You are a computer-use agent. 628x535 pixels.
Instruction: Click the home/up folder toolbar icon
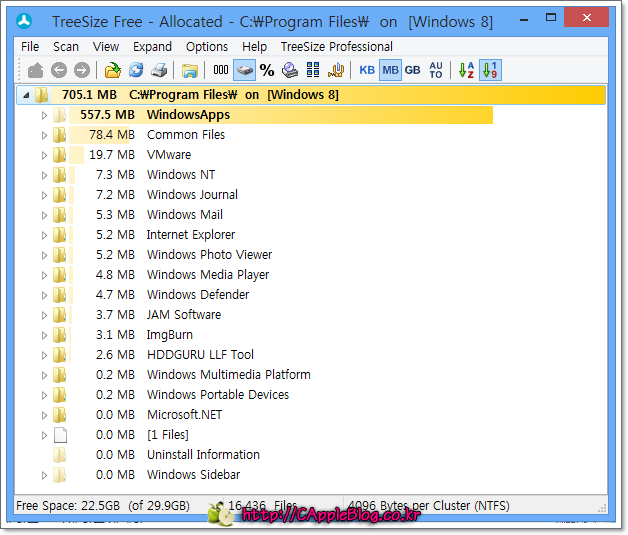35,70
